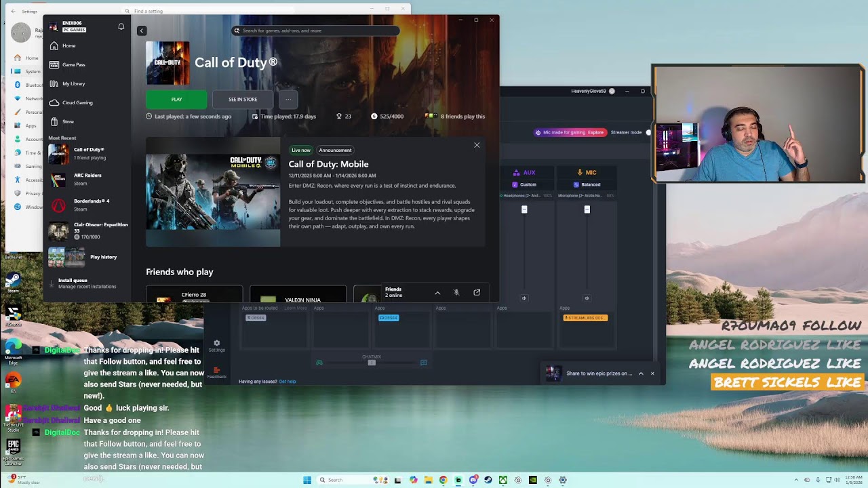Open VALE0N NINJA friend card
Image resolution: width=868 pixels, height=488 pixels.
298,296
